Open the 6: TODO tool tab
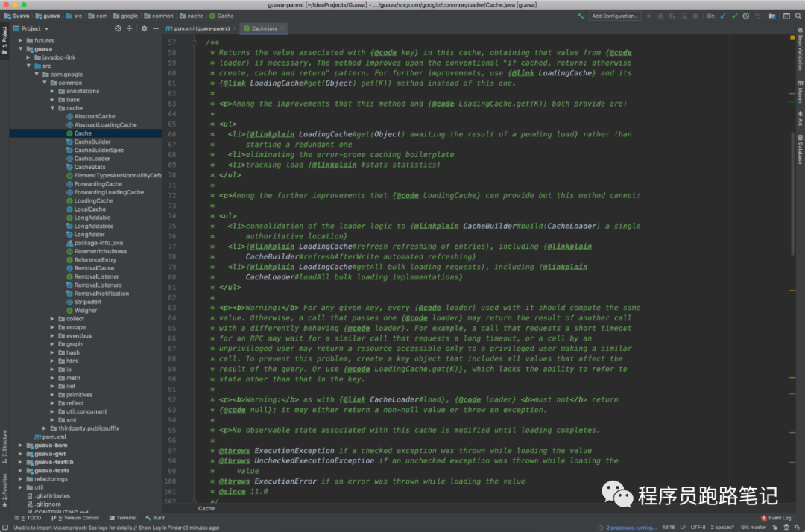The height and width of the screenshot is (532, 805). coord(28,518)
